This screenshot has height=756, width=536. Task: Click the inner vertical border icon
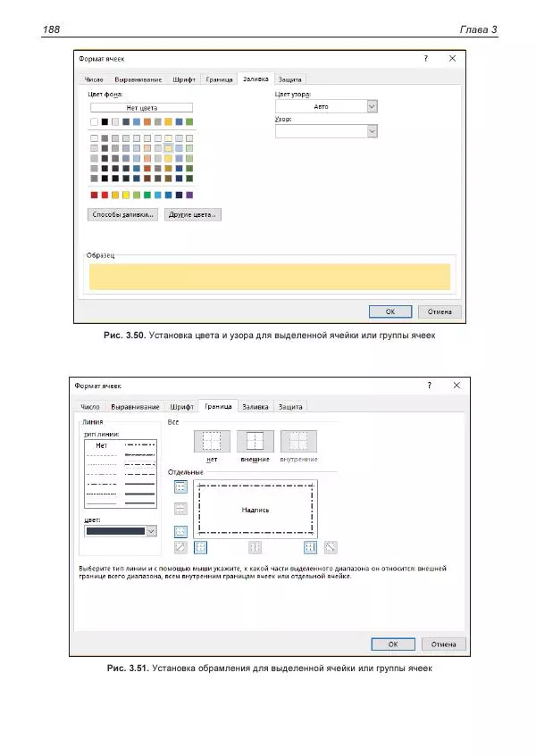point(255,547)
